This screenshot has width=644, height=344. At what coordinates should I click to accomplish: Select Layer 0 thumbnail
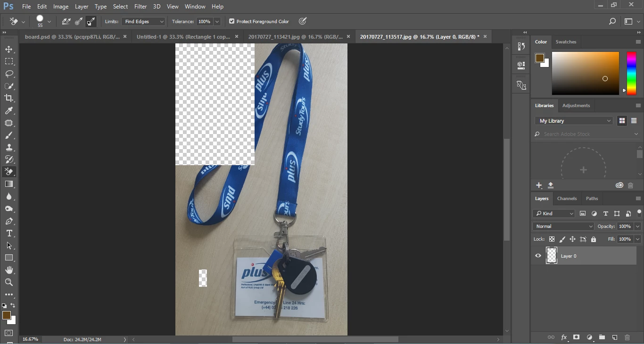(x=552, y=256)
